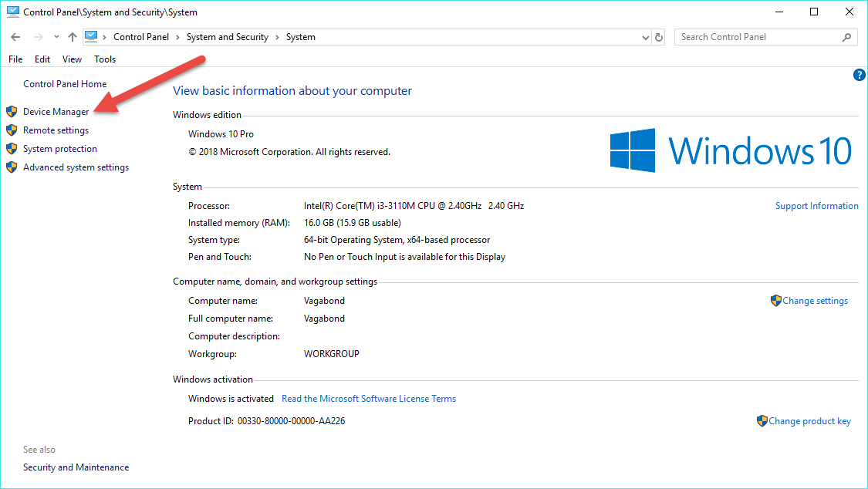Refresh the System page

tap(659, 37)
